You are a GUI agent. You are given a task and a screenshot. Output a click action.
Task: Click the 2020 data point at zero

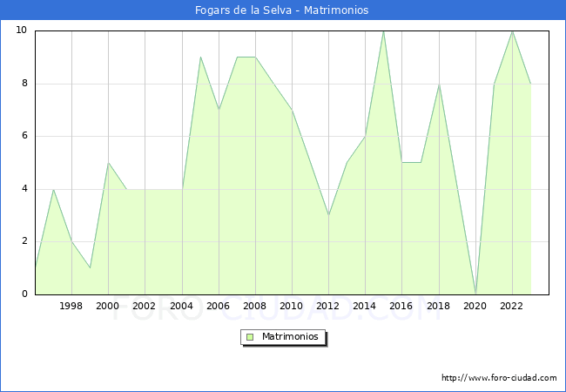475,294
